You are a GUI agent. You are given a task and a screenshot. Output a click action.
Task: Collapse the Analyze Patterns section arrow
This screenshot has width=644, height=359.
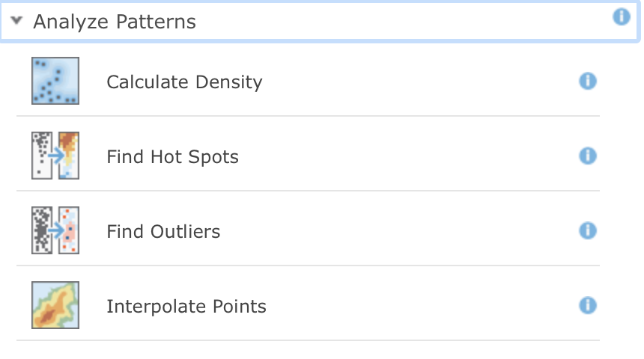16,20
